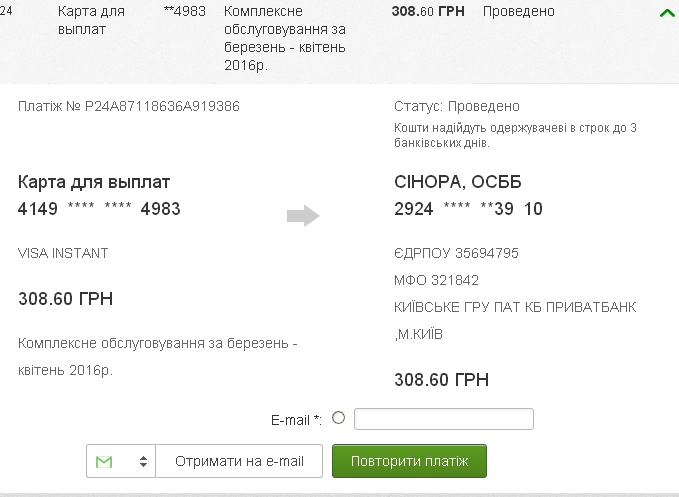Click the recipient account 2924 **** **39 10
Screen dimensions: 679x497
(x=468, y=209)
